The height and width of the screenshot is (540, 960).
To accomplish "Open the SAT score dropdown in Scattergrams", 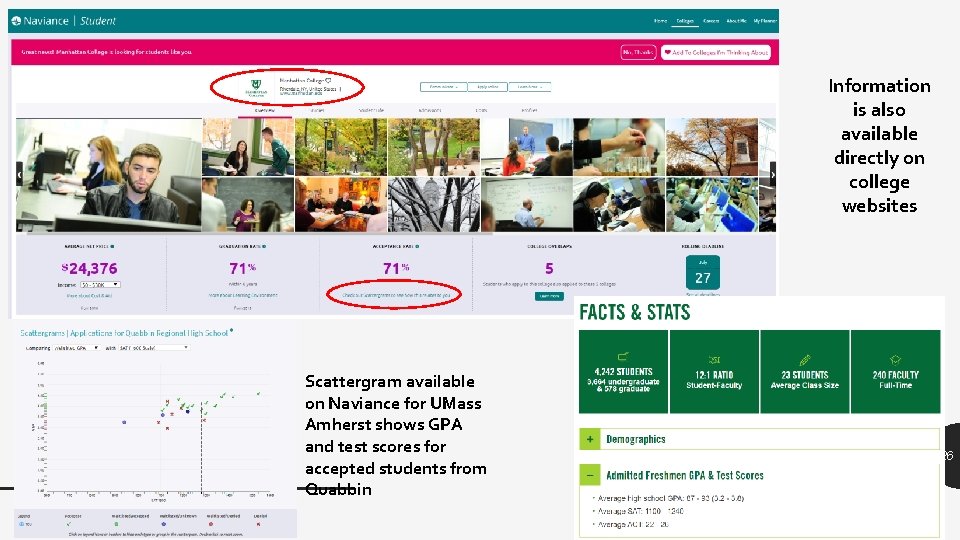I will point(153,348).
